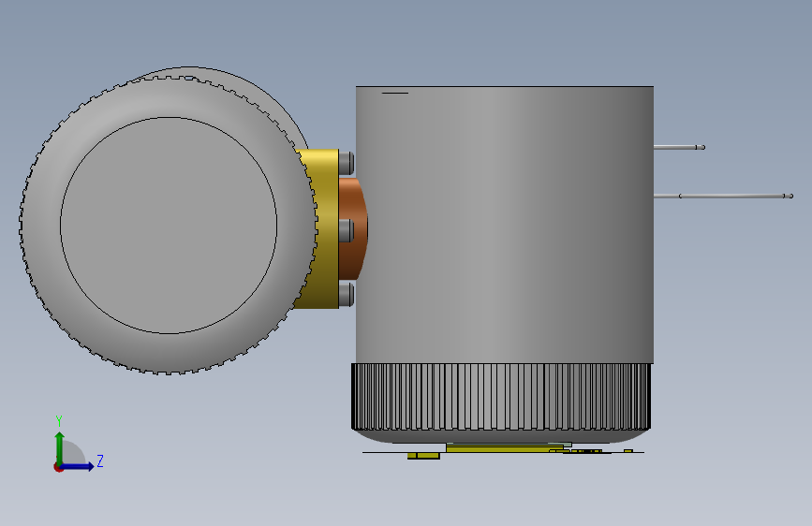Select the yellow mounting bracket

(325, 228)
